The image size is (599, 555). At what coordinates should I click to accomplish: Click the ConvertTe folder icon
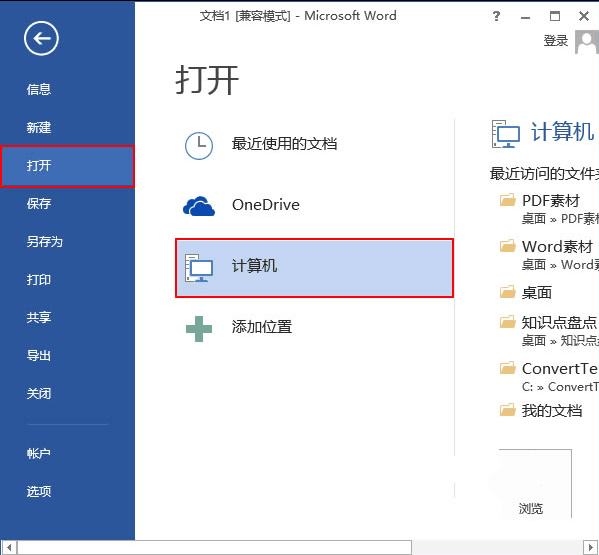508,368
